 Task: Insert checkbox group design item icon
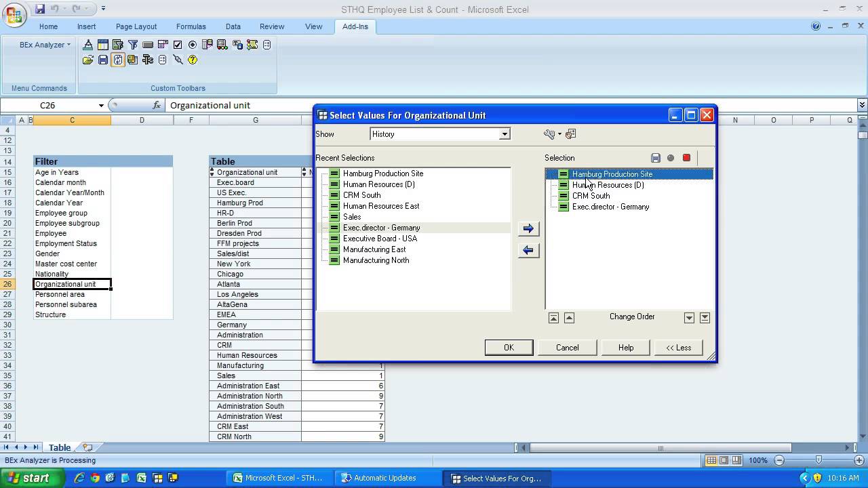178,45
